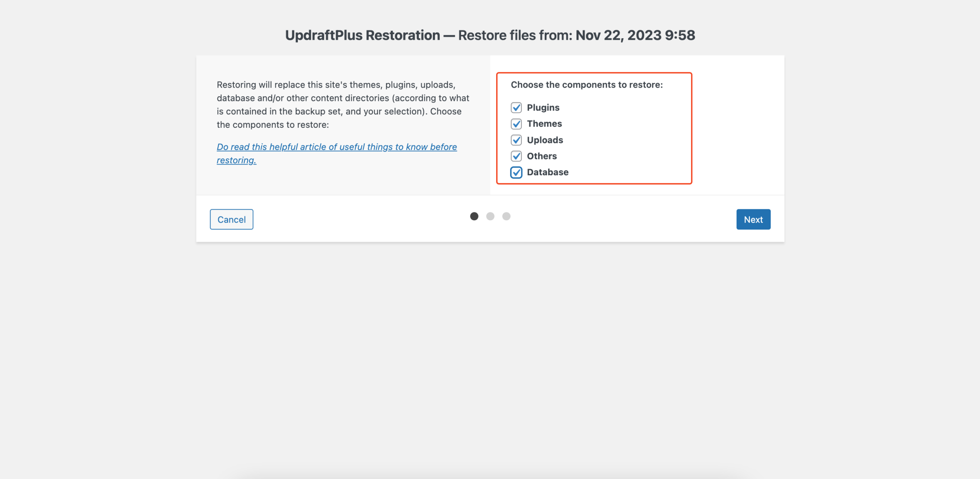Disable the Others component checkbox
This screenshot has width=980, height=479.
pos(516,156)
